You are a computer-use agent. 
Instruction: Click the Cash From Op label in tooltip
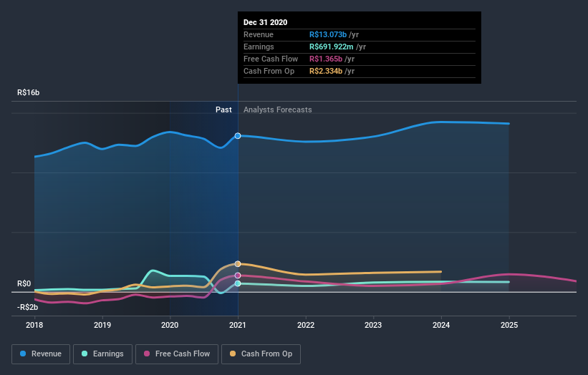269,71
